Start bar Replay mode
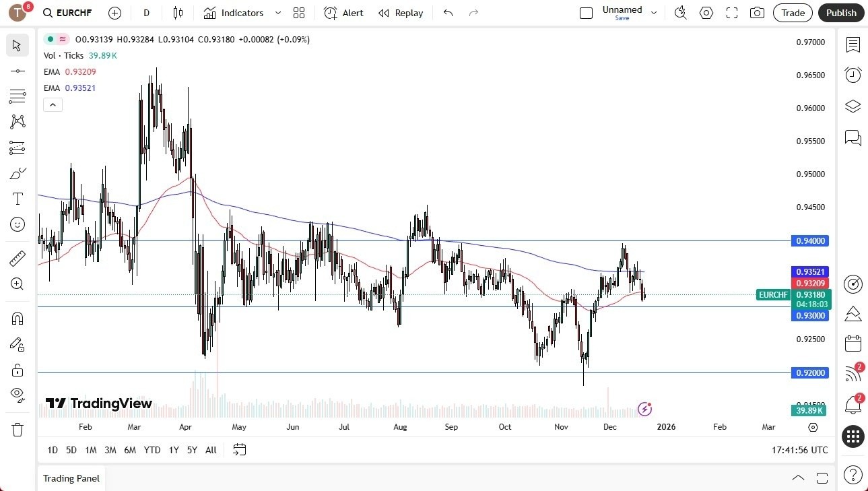868x491 pixels. pos(401,13)
